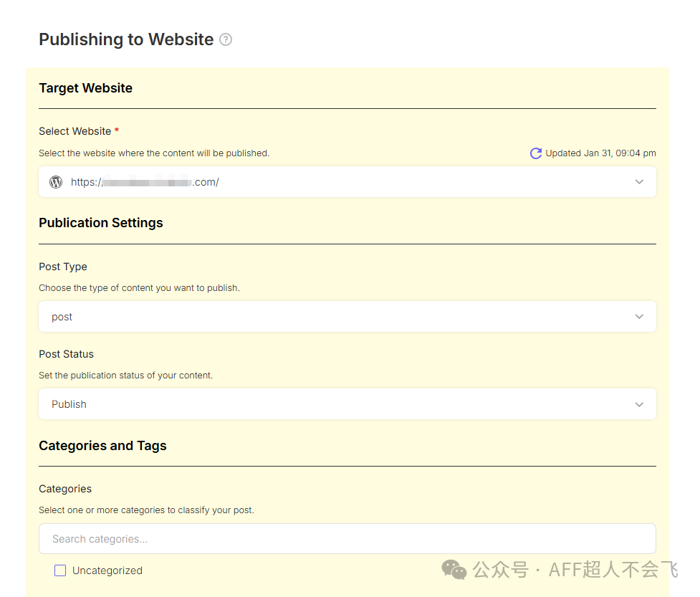Screen dimensions: 700x597
Task: Open the Post Status dropdown showing Publish
Action: [347, 404]
